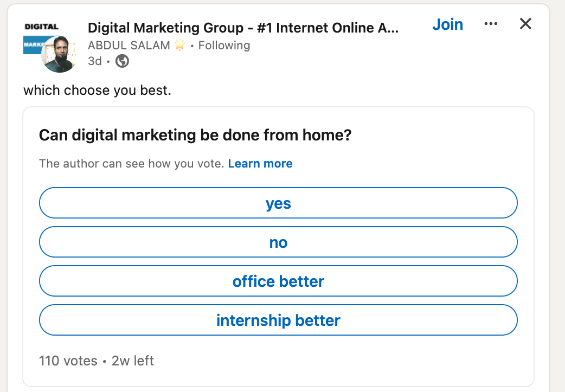Click the globe visibility icon next to timestamp
This screenshot has height=392, width=565.
click(x=122, y=61)
